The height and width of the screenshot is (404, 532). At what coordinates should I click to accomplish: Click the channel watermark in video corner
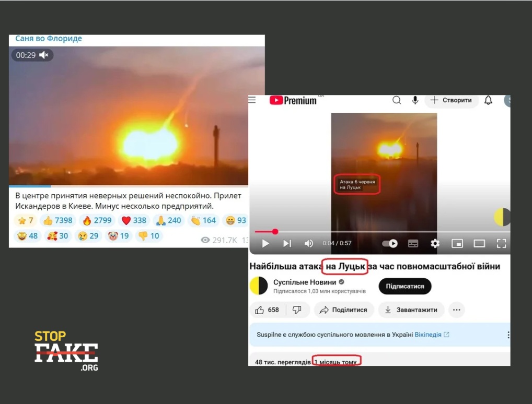502,217
